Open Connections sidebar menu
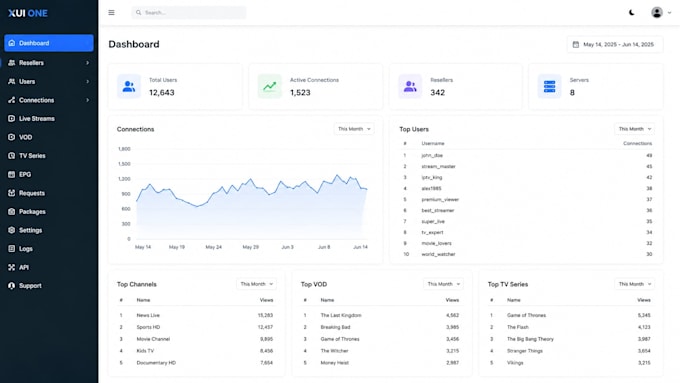The width and height of the screenshot is (680, 383). [49, 100]
